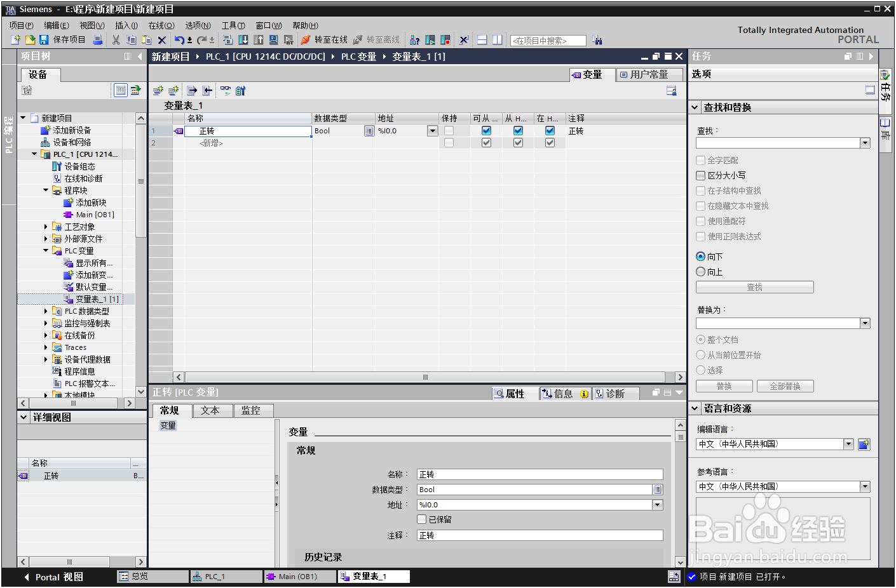The image size is (896, 588).
Task: Enable 区分大小写 checkbox
Action: point(700,175)
